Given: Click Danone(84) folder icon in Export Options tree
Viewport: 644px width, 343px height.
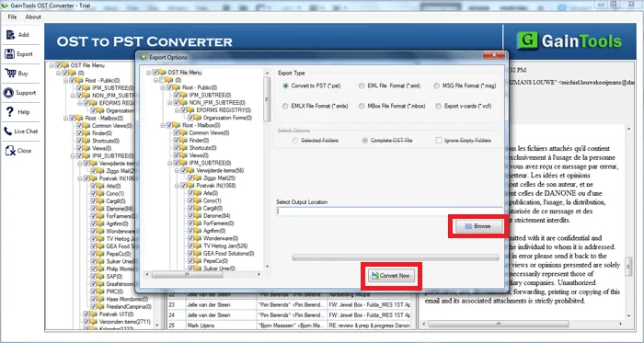Looking at the screenshot, I should tap(198, 216).
